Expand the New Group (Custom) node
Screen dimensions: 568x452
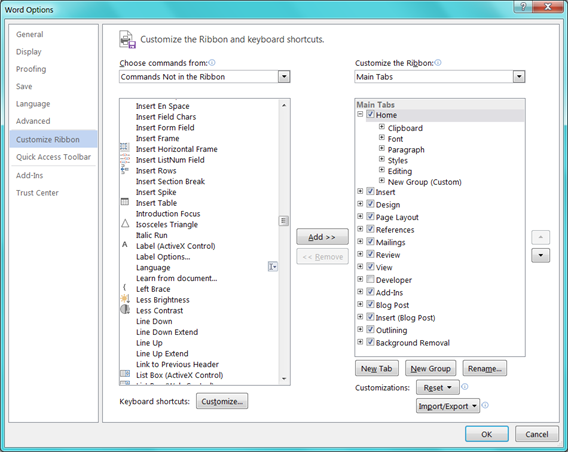tap(381, 180)
